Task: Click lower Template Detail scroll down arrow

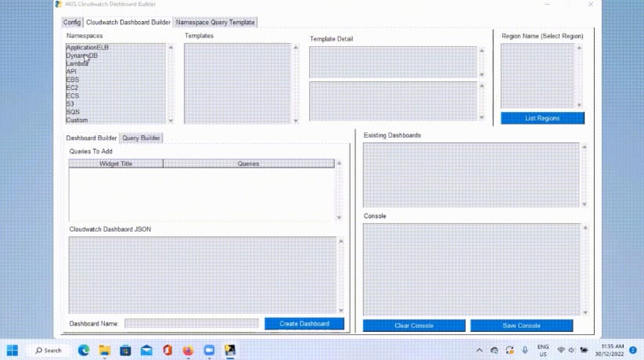Action: pyautogui.click(x=482, y=117)
